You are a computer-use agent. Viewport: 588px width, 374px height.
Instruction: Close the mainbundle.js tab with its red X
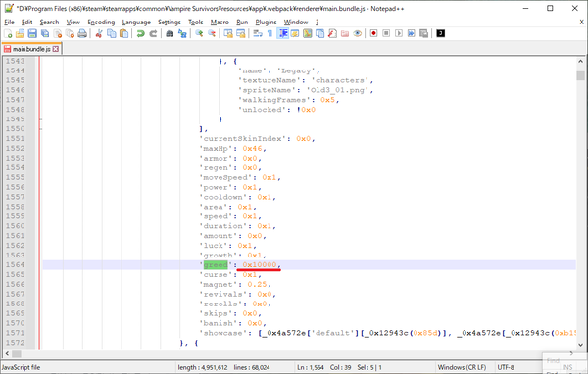pos(56,49)
